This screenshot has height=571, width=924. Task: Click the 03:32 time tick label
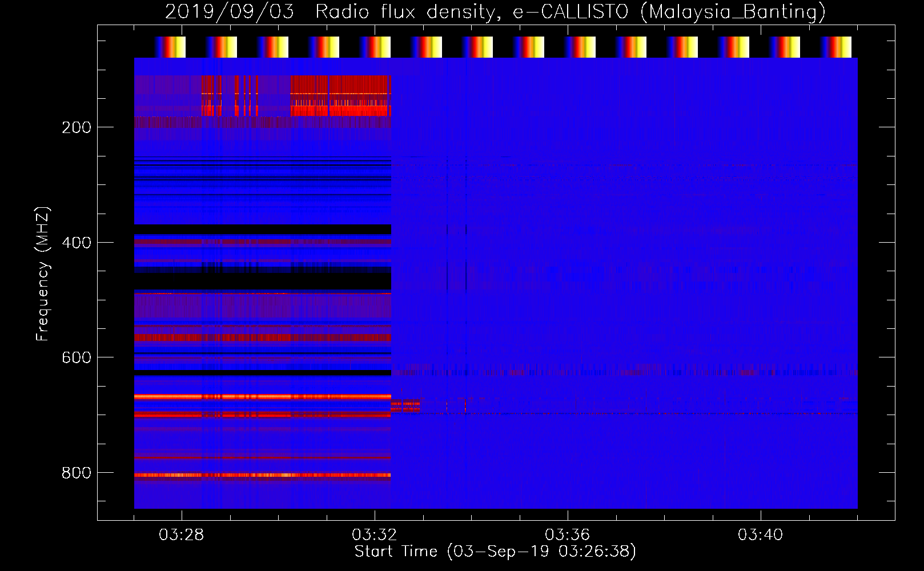(374, 535)
